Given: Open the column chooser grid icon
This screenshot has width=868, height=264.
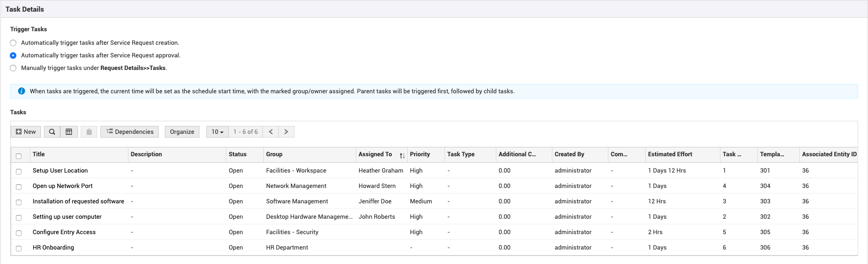Looking at the screenshot, I should point(69,132).
